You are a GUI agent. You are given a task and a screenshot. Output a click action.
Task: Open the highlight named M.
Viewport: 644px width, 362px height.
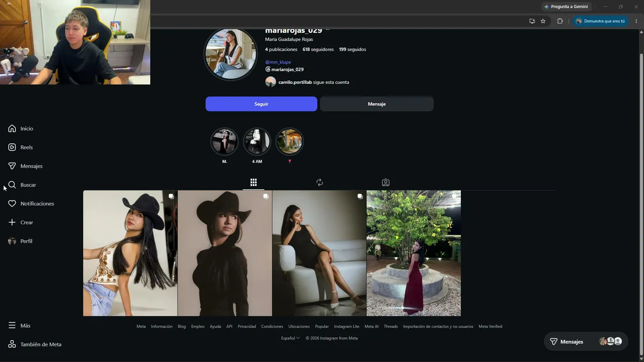pyautogui.click(x=224, y=142)
